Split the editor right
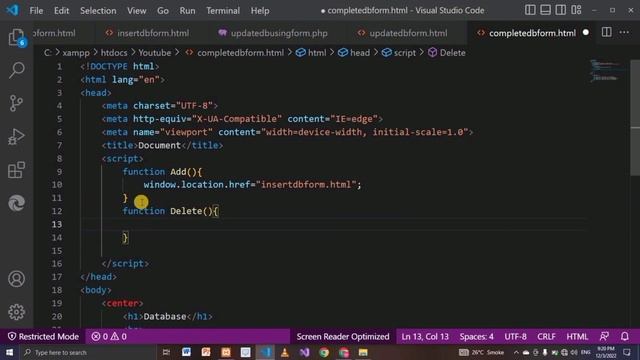This screenshot has width=640, height=360. click(607, 32)
